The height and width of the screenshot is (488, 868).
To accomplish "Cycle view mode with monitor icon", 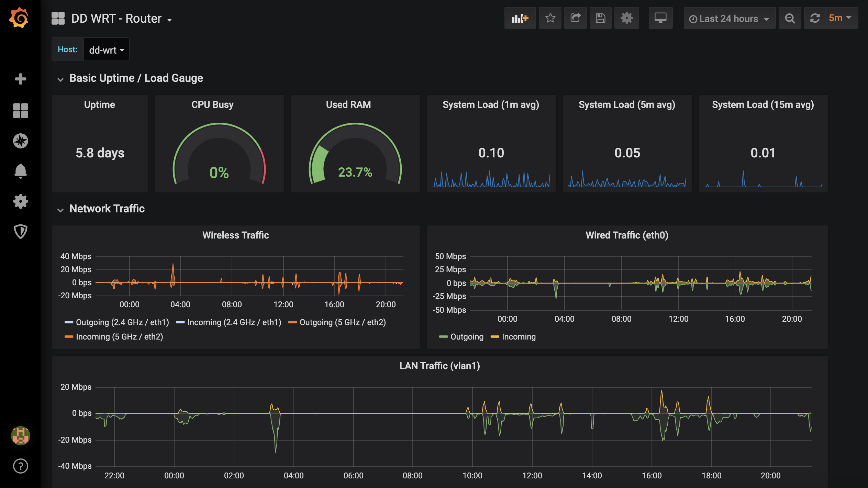I will pos(660,18).
